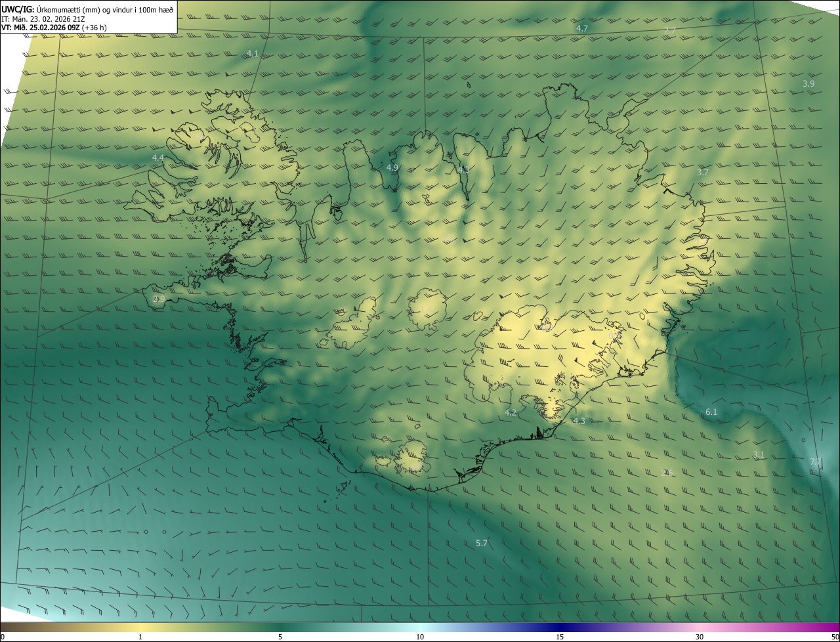The height and width of the screenshot is (642, 840).
Task: Select the 4.2 value label
Action: (x=511, y=413)
